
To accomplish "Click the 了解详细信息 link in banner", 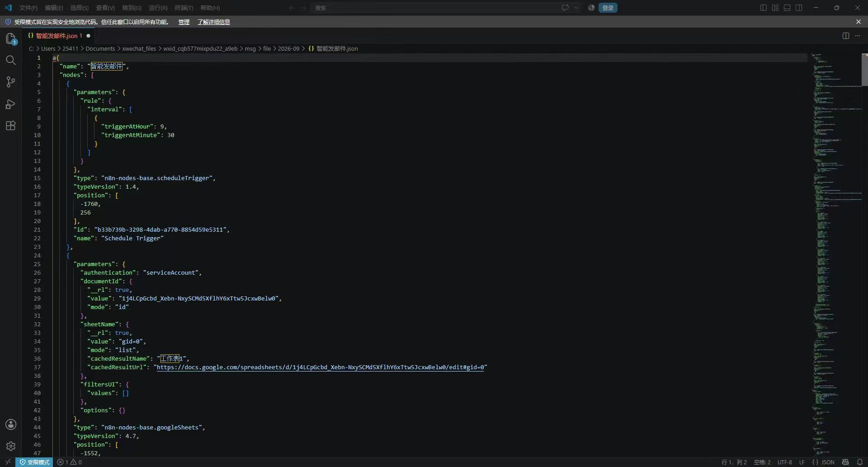I will coord(213,22).
